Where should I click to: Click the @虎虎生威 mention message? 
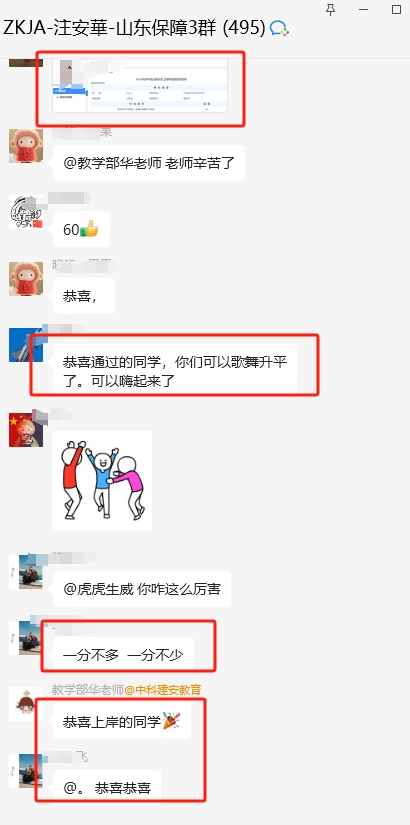[x=142, y=589]
